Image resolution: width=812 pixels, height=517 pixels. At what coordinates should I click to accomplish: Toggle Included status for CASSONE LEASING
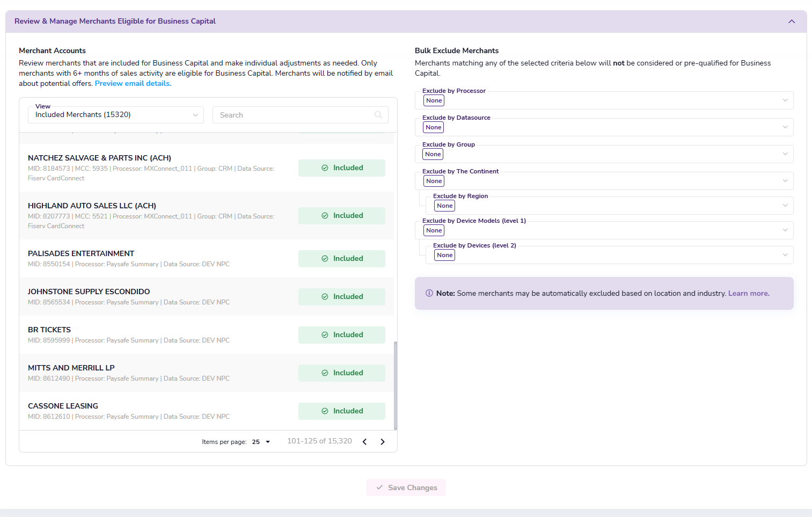click(341, 411)
